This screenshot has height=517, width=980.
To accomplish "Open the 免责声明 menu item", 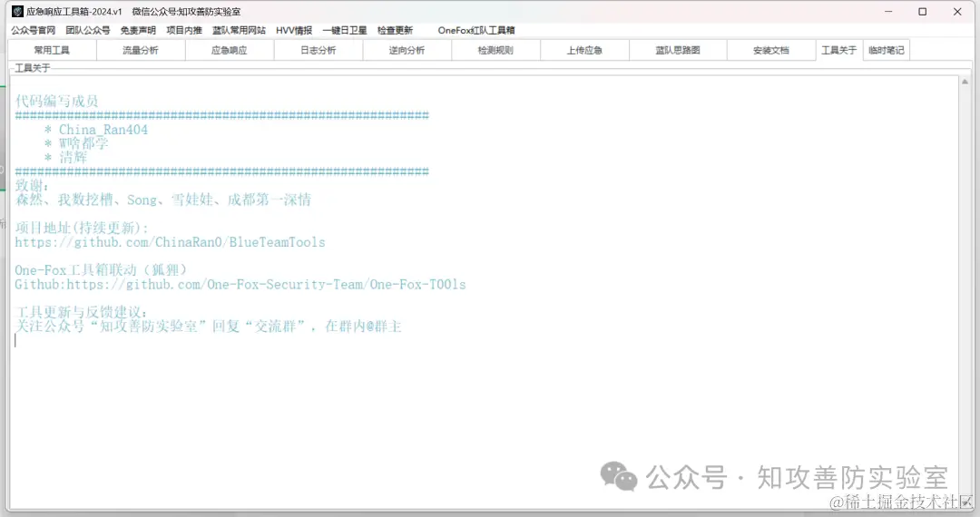I will tap(138, 30).
